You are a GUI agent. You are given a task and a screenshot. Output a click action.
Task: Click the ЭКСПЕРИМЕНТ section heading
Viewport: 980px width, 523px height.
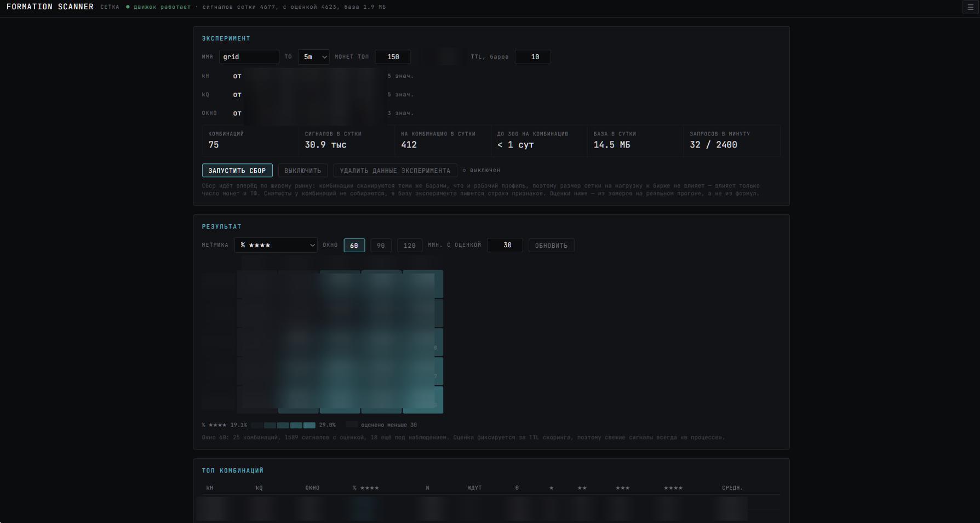[x=226, y=38]
